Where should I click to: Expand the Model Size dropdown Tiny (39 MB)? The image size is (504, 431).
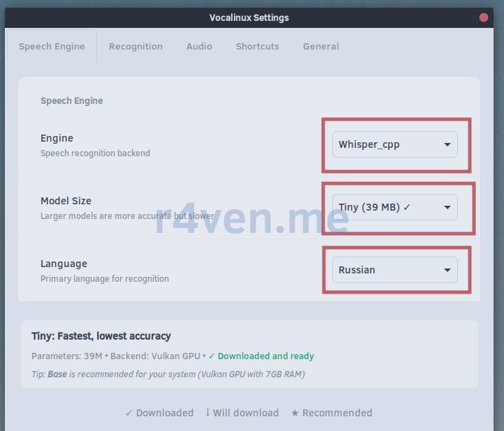(x=394, y=207)
